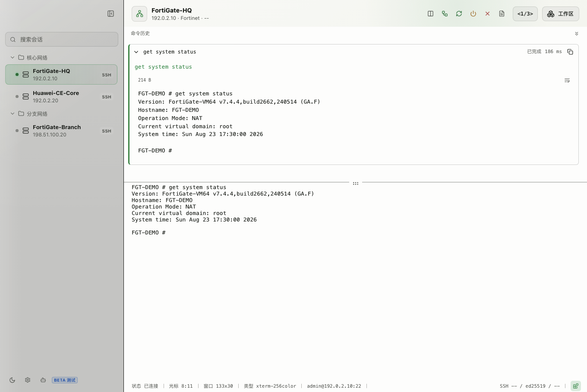Screen dimensions: 587x392
Task: Click the 已完成 completion label
Action: (x=534, y=52)
